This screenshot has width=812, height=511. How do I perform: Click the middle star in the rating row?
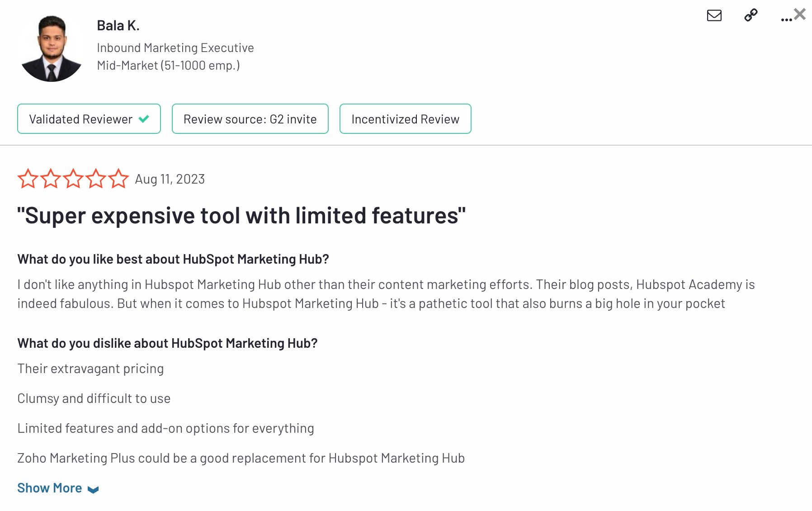coord(73,179)
